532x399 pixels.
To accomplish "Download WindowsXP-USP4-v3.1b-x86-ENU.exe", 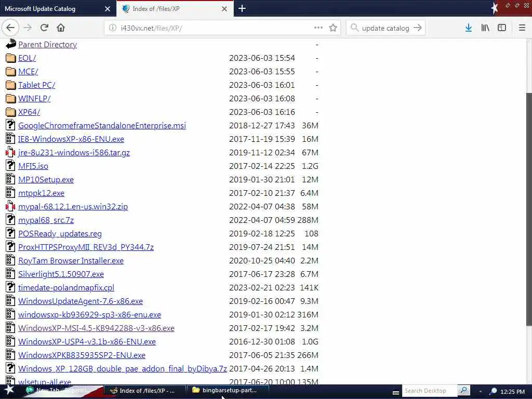I will point(87,342).
